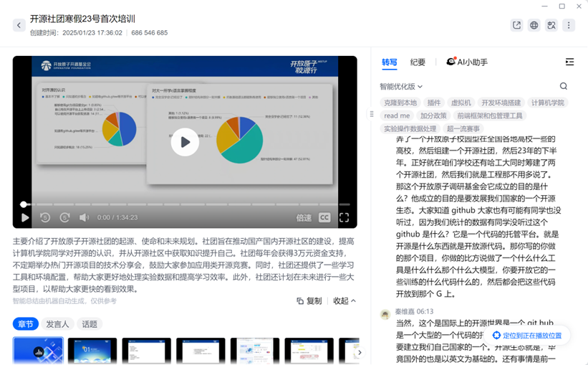Open the 智能优化版 dropdown
The width and height of the screenshot is (588, 365).
(x=401, y=86)
